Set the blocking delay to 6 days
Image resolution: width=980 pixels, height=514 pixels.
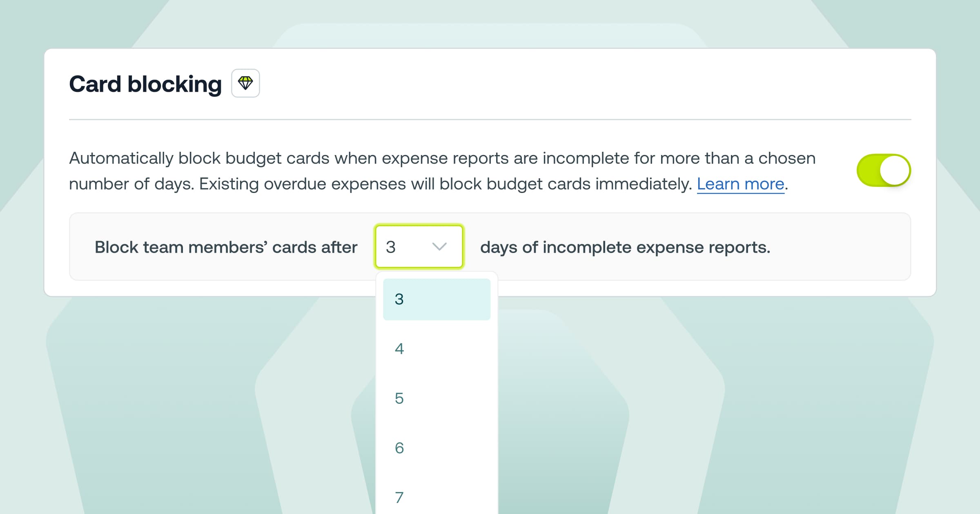pos(437,448)
